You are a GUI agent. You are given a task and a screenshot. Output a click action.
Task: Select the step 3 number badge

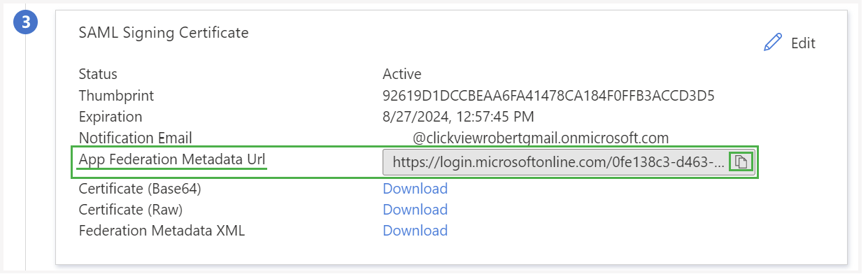pyautogui.click(x=26, y=23)
